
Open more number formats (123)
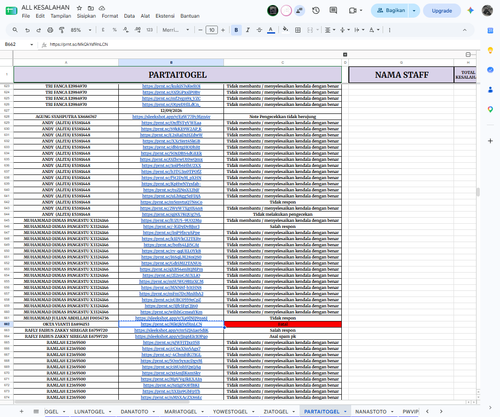(x=149, y=30)
